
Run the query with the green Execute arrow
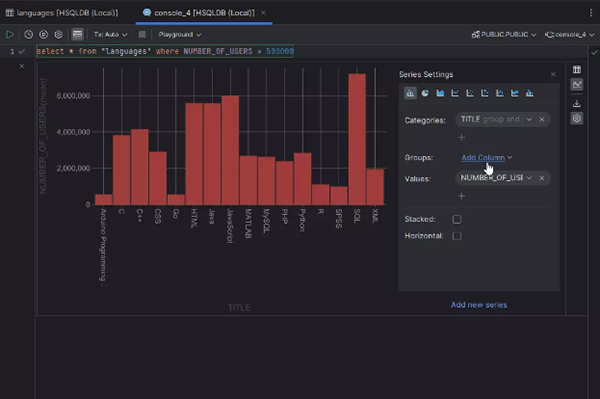pos(10,34)
